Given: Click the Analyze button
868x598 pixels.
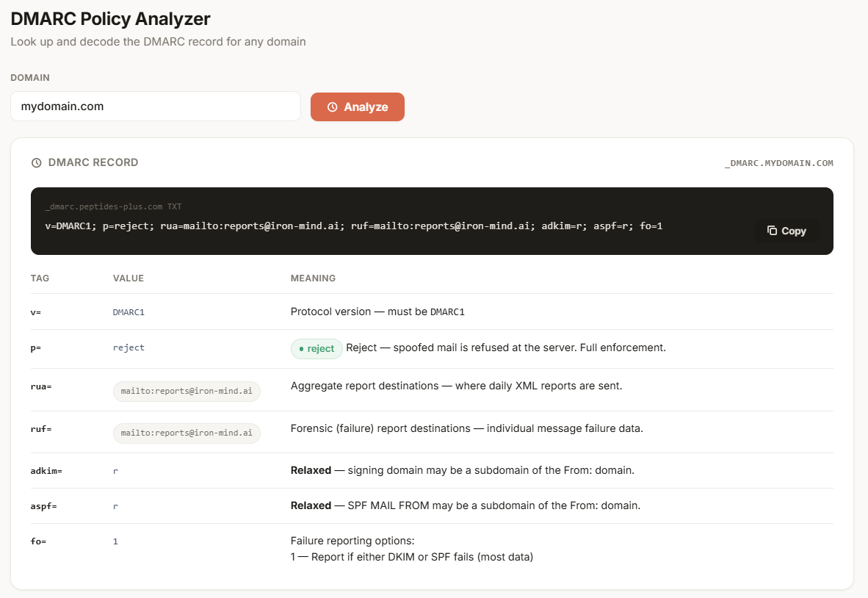Looking at the screenshot, I should pos(358,107).
